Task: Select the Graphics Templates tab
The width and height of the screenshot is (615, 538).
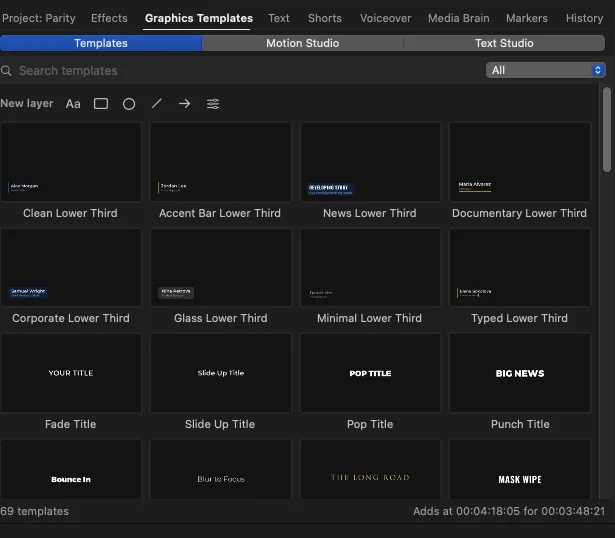Action: tap(199, 18)
